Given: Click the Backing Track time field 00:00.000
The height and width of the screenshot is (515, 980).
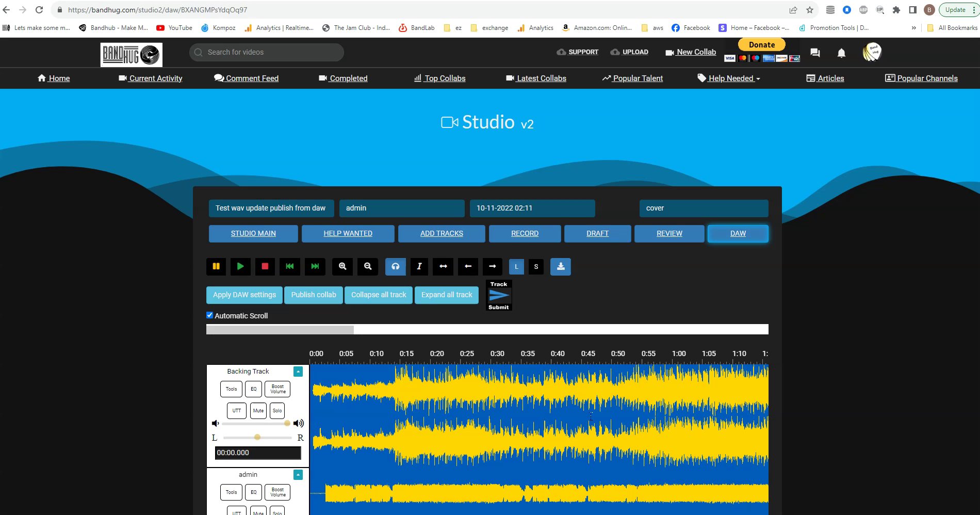Looking at the screenshot, I should click(x=258, y=453).
